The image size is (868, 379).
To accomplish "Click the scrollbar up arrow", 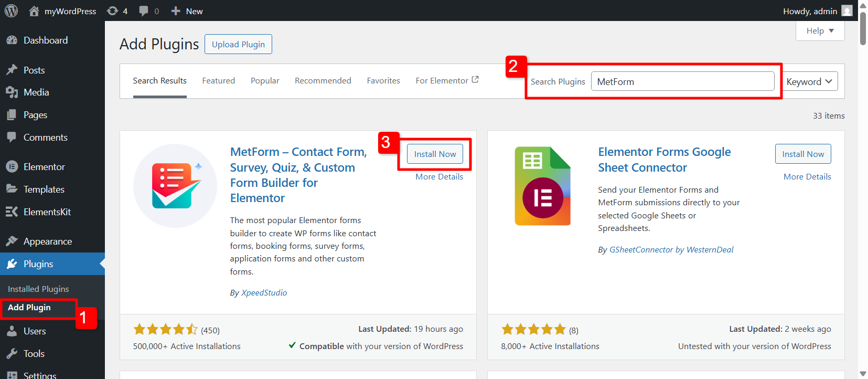I will click(x=863, y=5).
